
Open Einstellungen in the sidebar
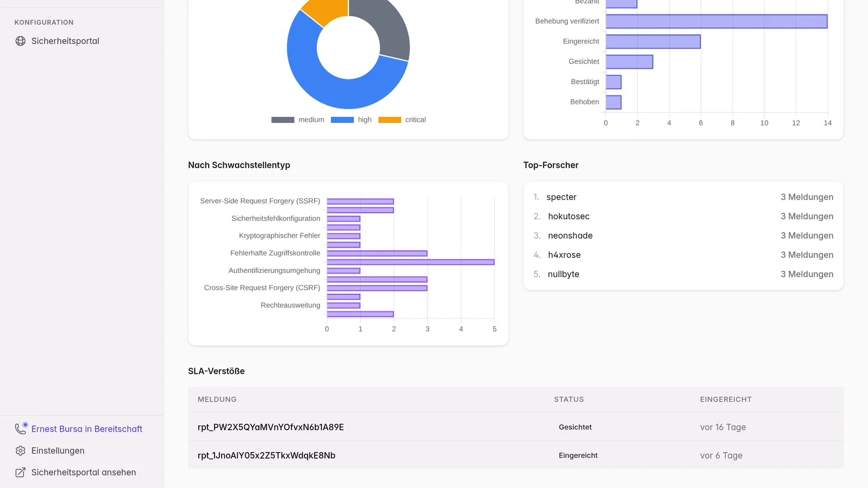pos(58,451)
